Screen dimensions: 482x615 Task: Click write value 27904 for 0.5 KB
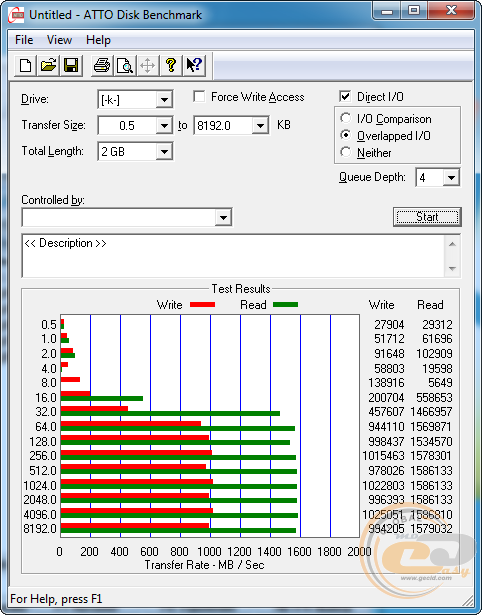point(389,325)
